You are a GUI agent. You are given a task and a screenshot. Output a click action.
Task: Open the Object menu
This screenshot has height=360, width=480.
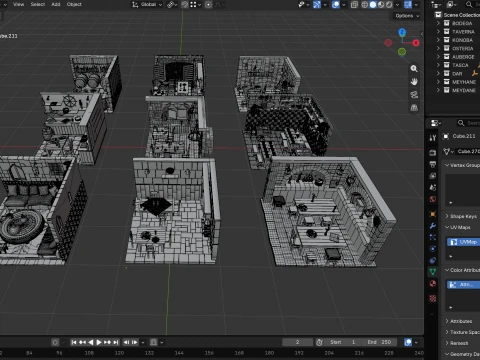[74, 4]
